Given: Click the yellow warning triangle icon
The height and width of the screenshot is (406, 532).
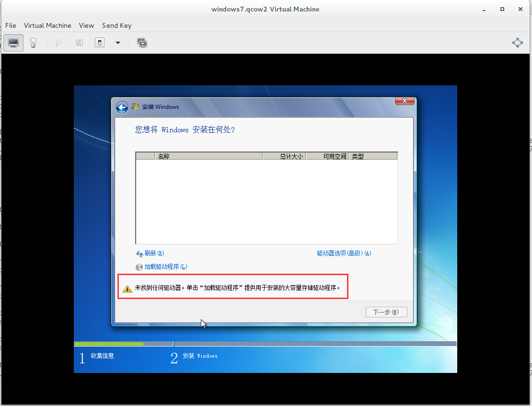Looking at the screenshot, I should pos(127,289).
